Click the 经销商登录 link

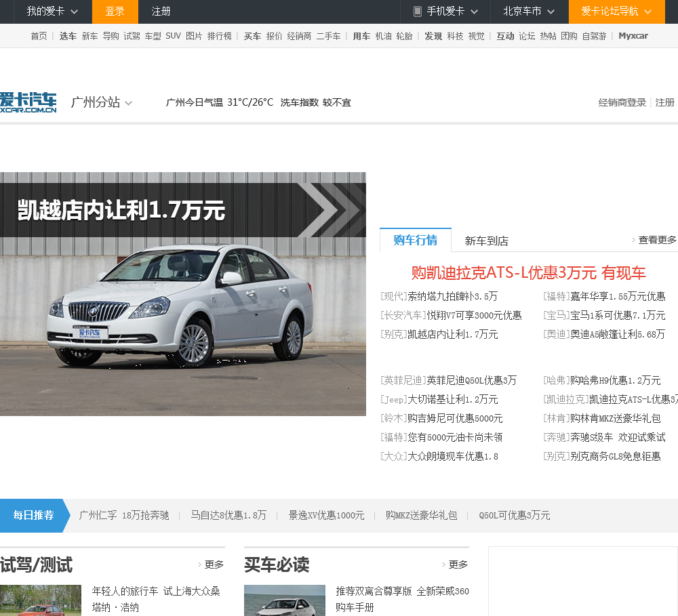622,102
